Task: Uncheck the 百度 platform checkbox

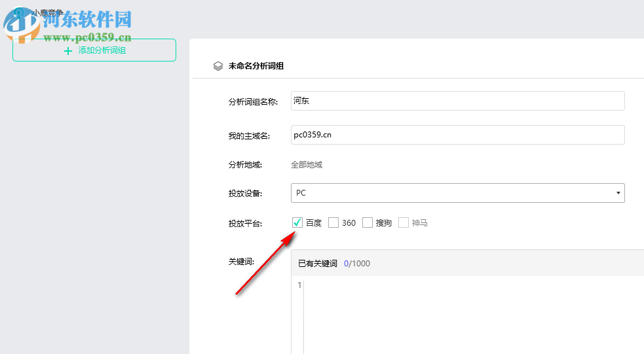Action: click(x=297, y=222)
